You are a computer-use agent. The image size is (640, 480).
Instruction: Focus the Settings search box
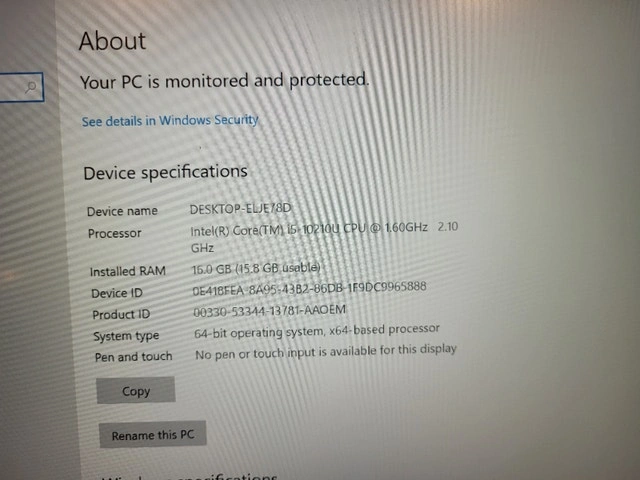pos(22,87)
